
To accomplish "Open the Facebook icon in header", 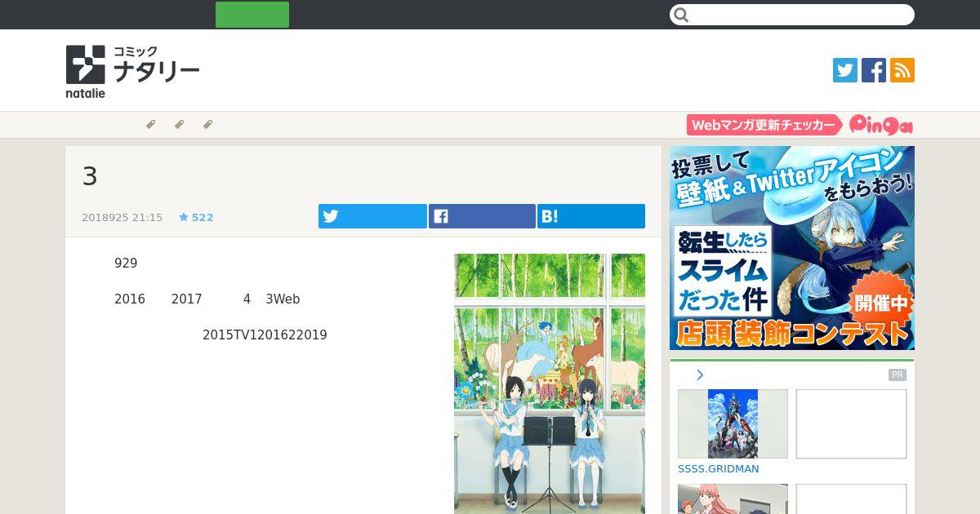I will point(874,70).
